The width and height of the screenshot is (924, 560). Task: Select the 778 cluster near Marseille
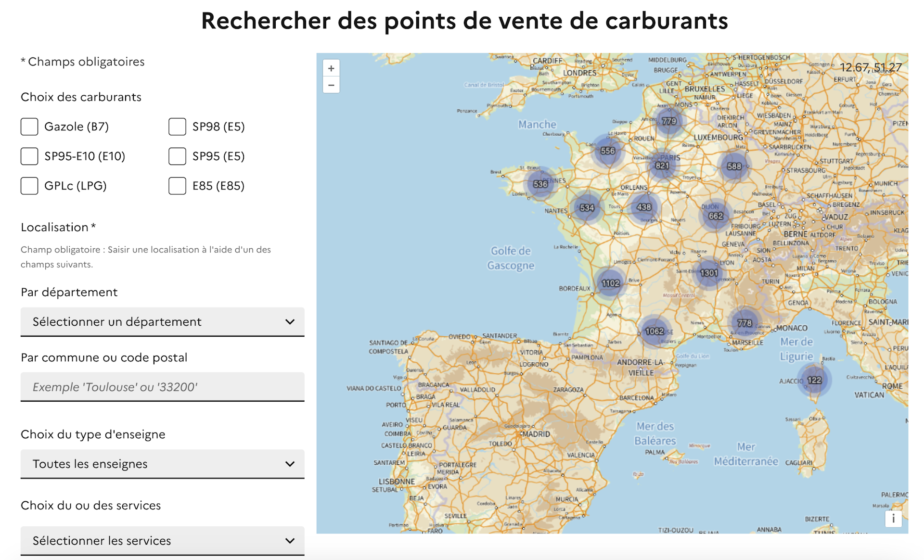point(744,323)
